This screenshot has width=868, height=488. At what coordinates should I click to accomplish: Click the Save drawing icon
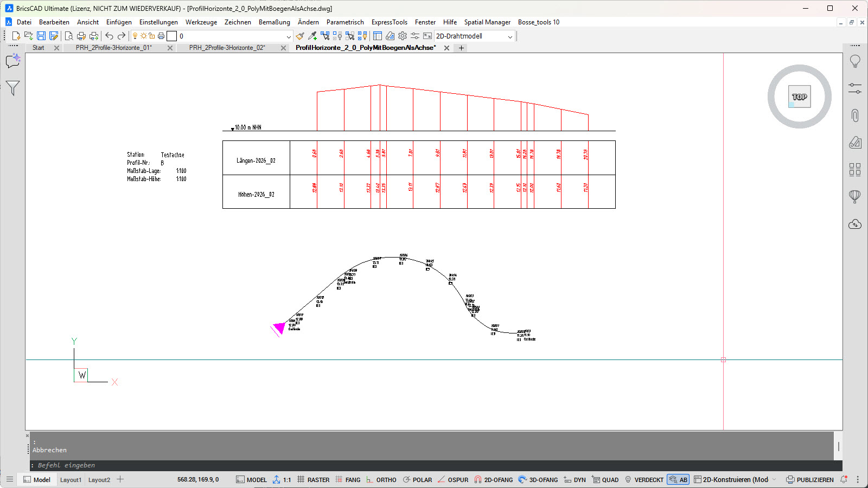pyautogui.click(x=41, y=36)
